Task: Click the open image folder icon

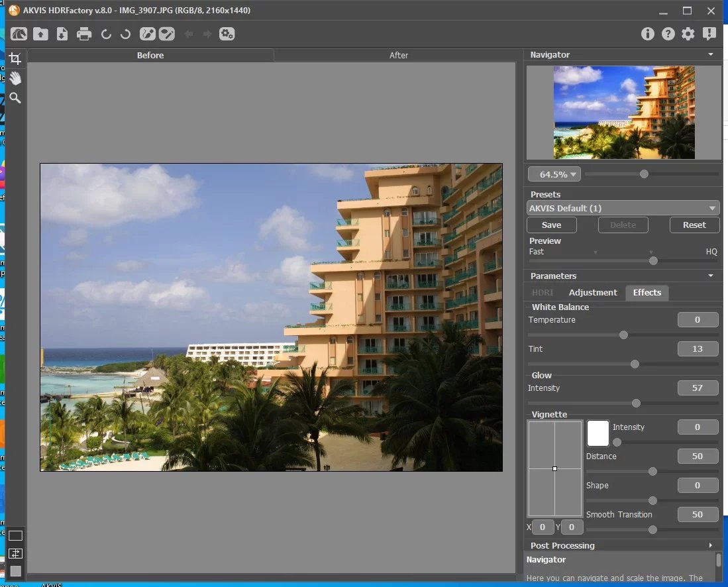Action: click(x=40, y=34)
